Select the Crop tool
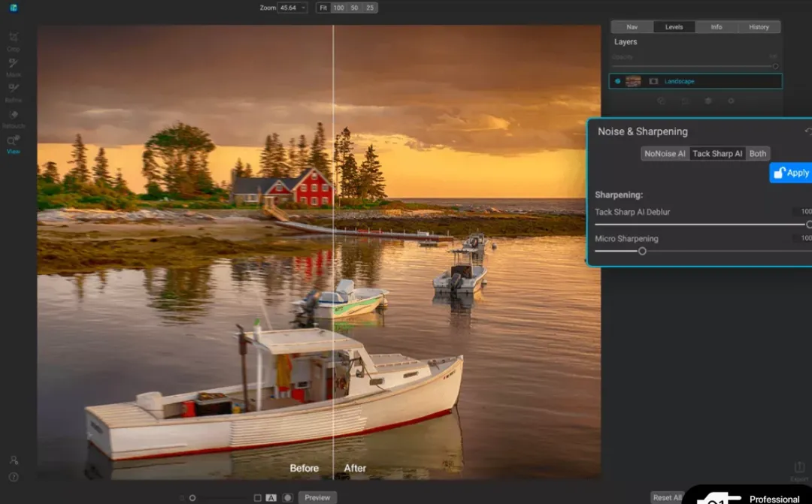 14,41
